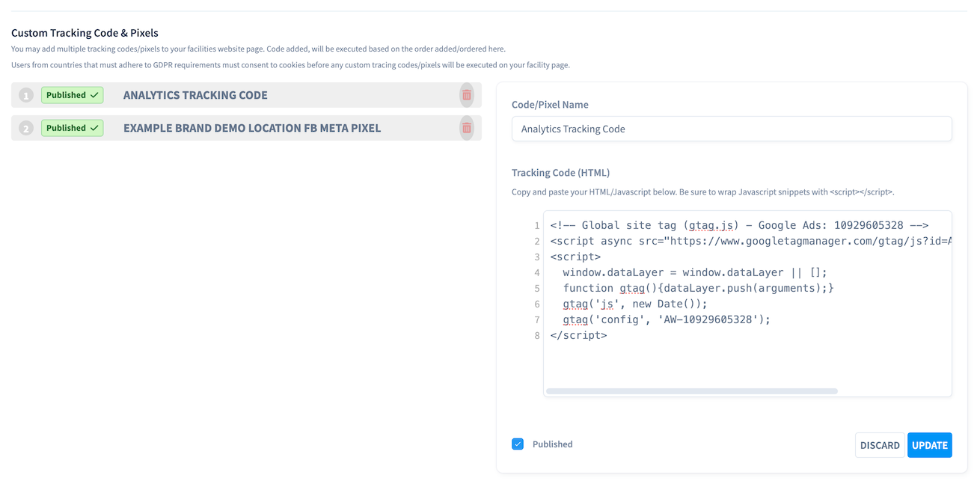Screen dimensions: 980x484
Task: Click the gtag 'config' line in editor
Action: (666, 319)
